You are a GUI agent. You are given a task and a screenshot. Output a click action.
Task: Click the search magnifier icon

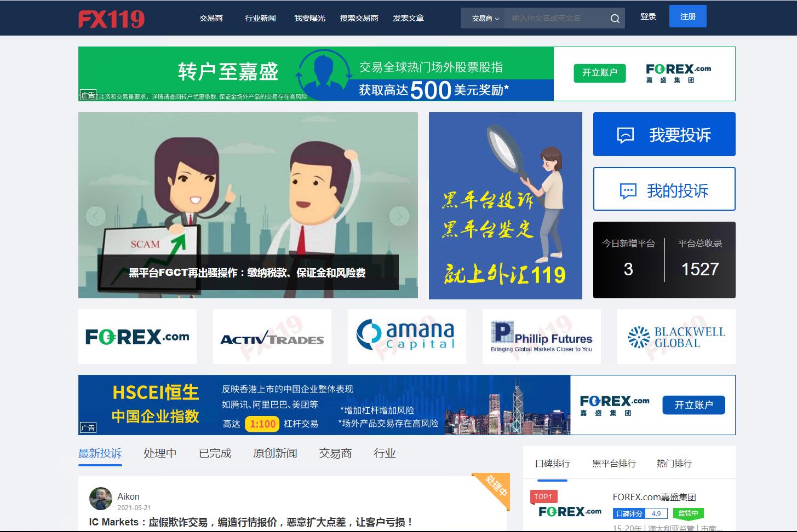click(615, 19)
